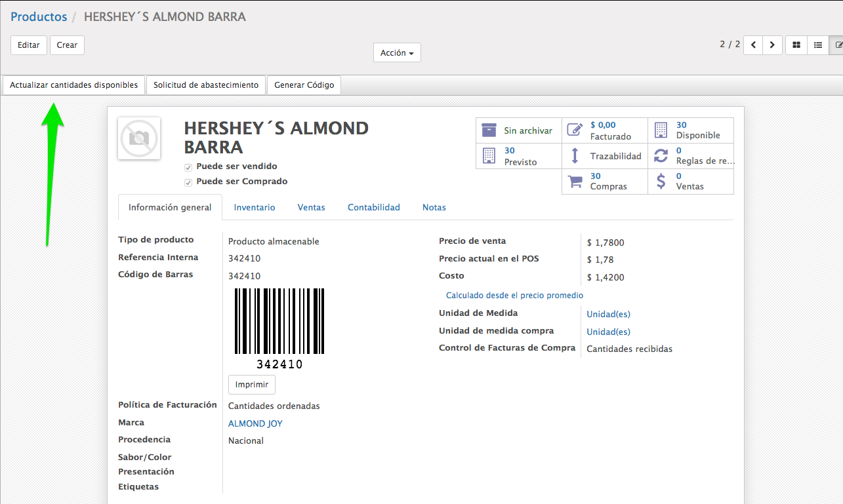Click Calculado desde el precio promedio link
Viewport: 843px width, 504px height.
(514, 296)
